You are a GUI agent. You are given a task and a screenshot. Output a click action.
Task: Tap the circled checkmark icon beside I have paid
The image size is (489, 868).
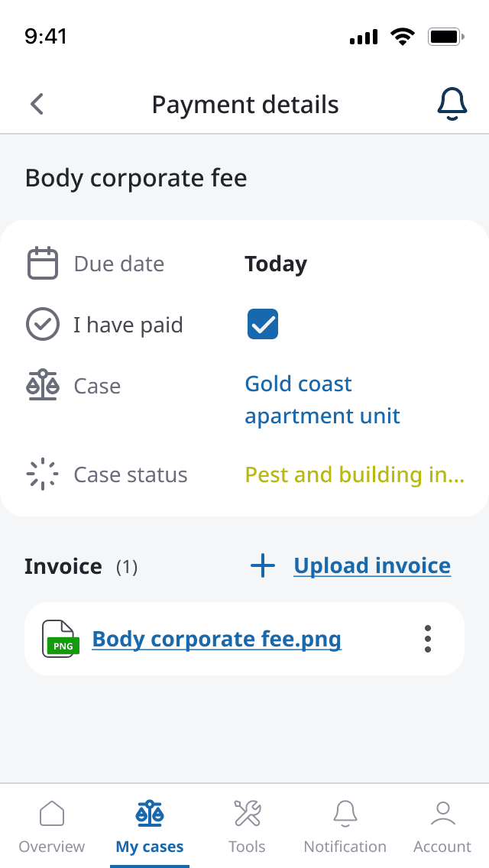pyautogui.click(x=43, y=324)
